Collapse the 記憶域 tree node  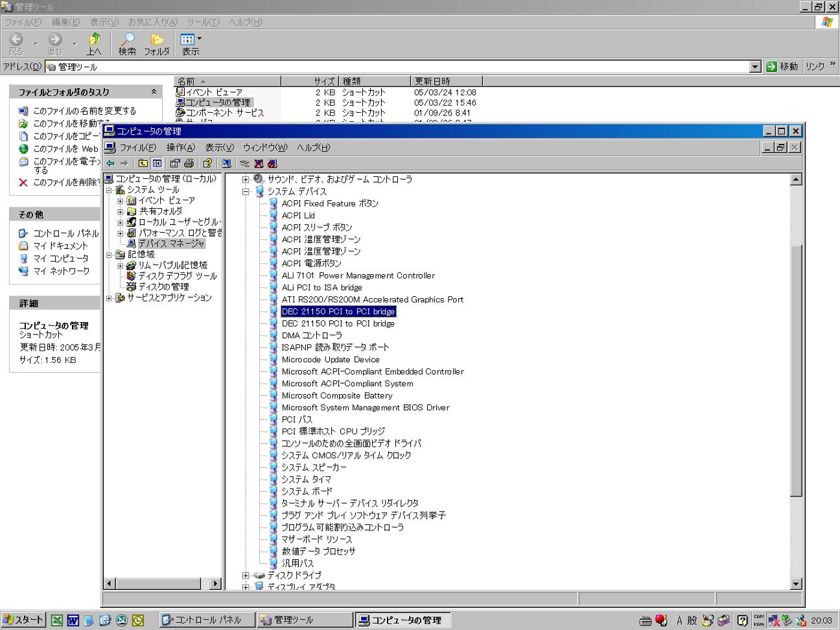pos(110,255)
